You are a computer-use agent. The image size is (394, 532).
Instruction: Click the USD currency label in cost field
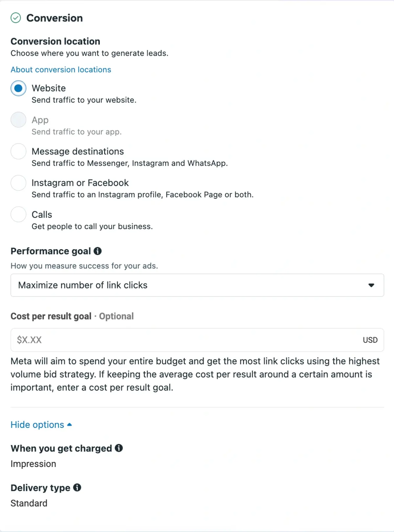(370, 340)
